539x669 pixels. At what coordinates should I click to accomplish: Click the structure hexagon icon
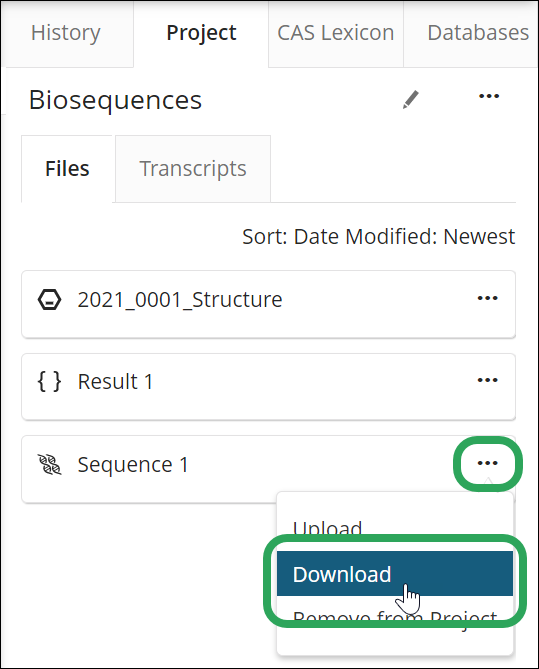pos(50,300)
